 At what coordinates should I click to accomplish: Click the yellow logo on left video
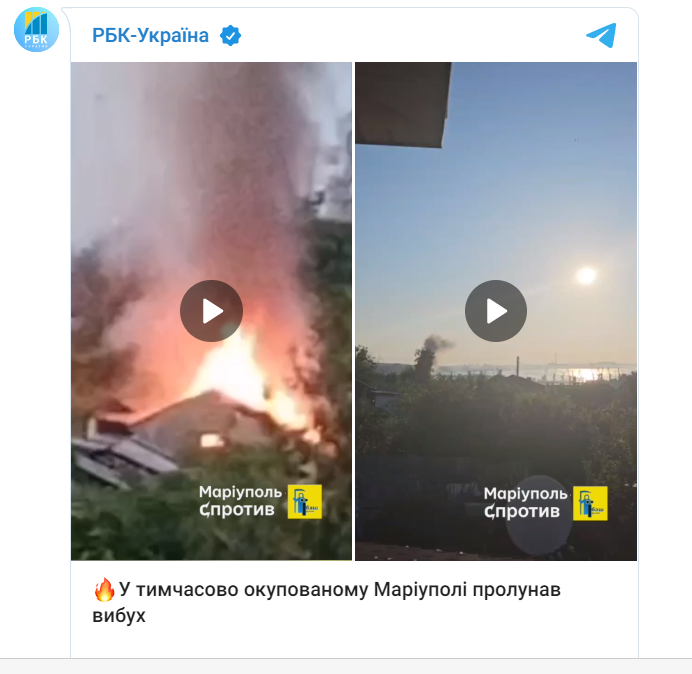coord(305,502)
